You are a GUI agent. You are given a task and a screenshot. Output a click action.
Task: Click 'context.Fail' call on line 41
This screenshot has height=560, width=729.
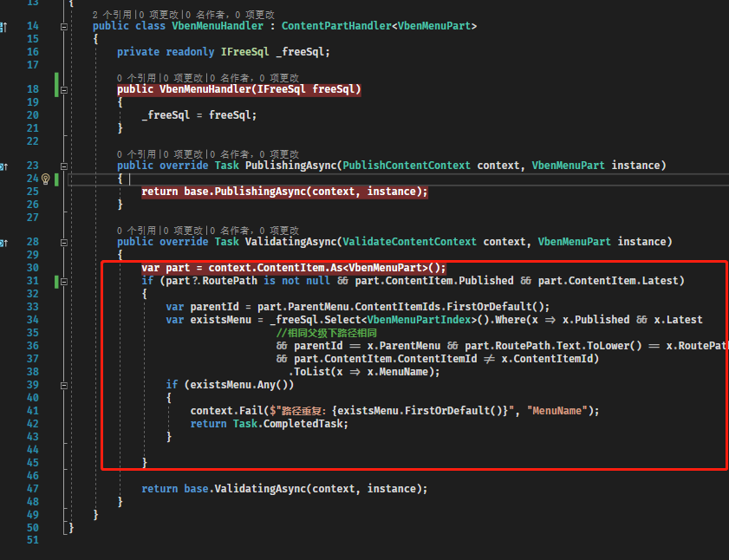click(227, 411)
